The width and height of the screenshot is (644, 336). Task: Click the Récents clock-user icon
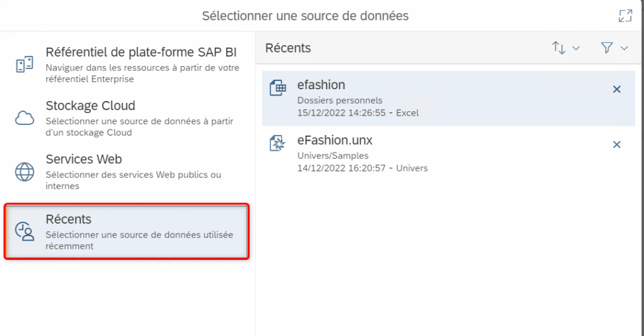click(x=25, y=231)
